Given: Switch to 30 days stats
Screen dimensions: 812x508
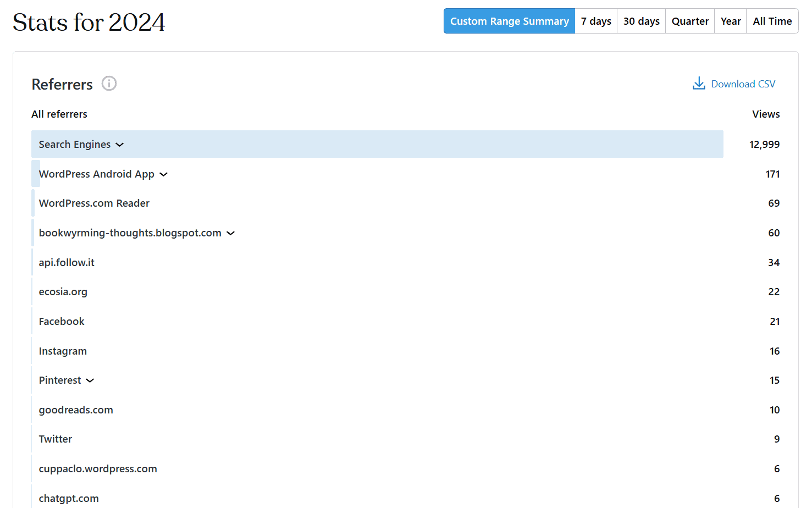Looking at the screenshot, I should [x=641, y=21].
